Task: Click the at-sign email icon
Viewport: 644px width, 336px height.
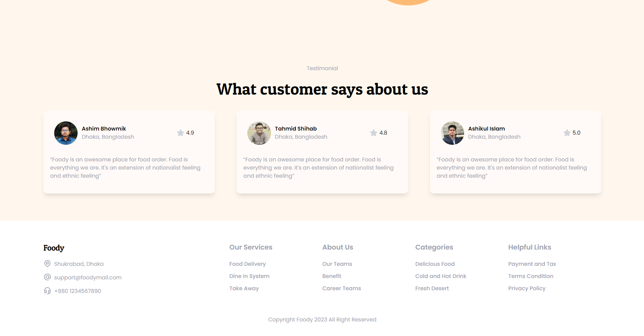Action: pyautogui.click(x=47, y=277)
